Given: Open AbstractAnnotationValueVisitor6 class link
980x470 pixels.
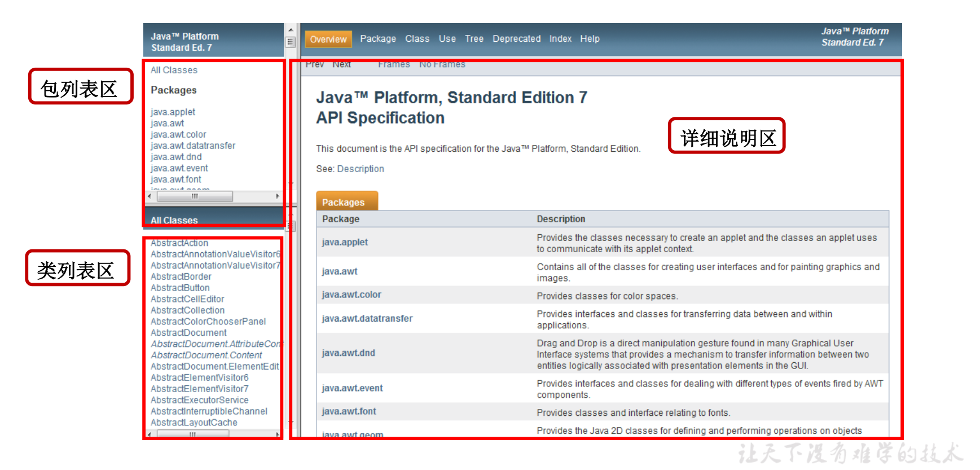Looking at the screenshot, I should [x=215, y=254].
